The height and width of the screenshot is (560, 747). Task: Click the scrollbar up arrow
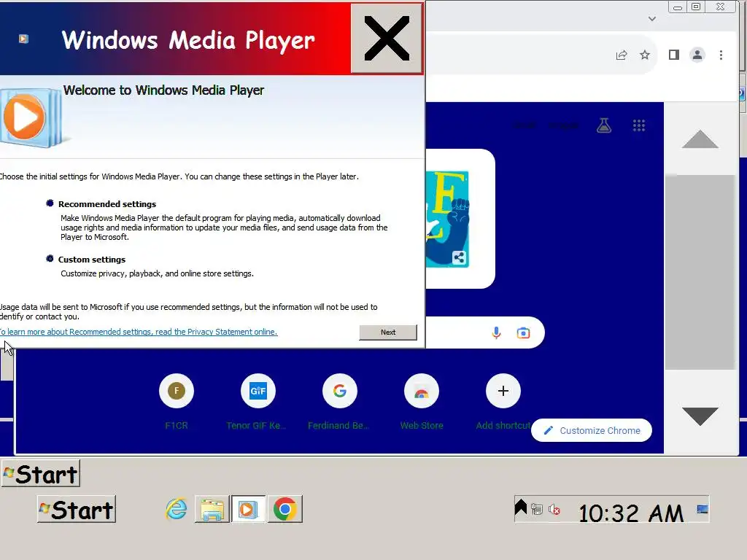pyautogui.click(x=700, y=139)
